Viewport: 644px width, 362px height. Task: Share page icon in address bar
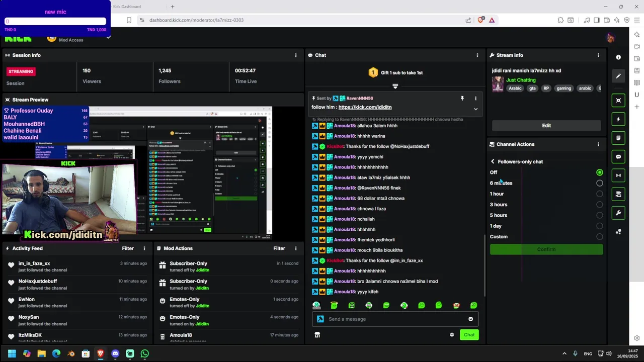[468, 20]
